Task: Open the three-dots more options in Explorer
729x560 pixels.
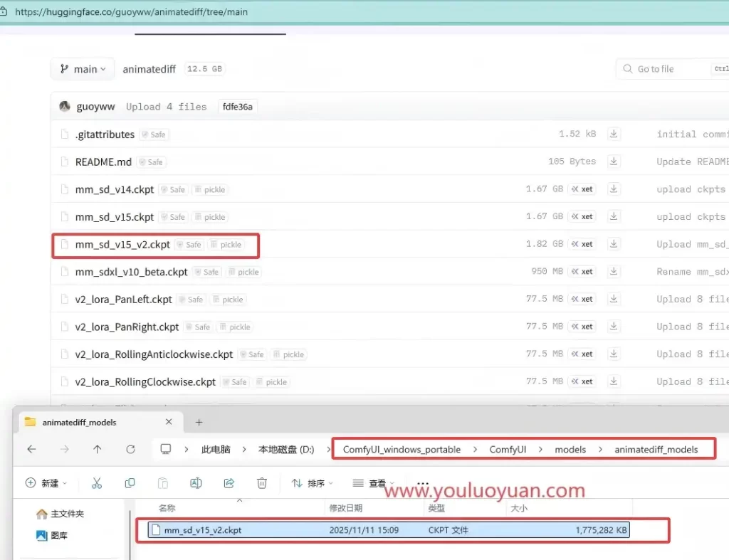Action: (x=423, y=483)
